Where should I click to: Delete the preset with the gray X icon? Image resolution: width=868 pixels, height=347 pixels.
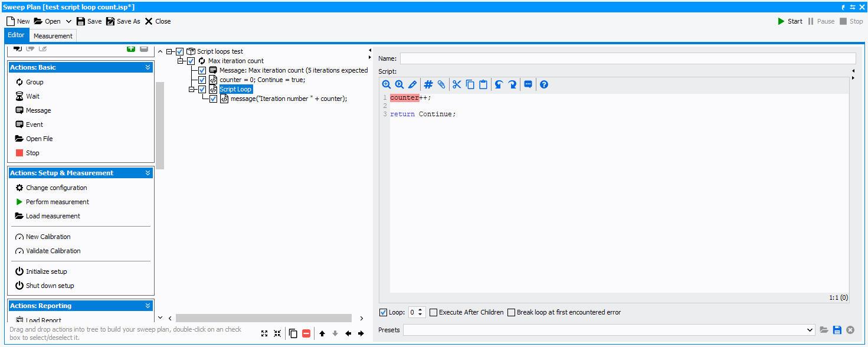pyautogui.click(x=850, y=330)
